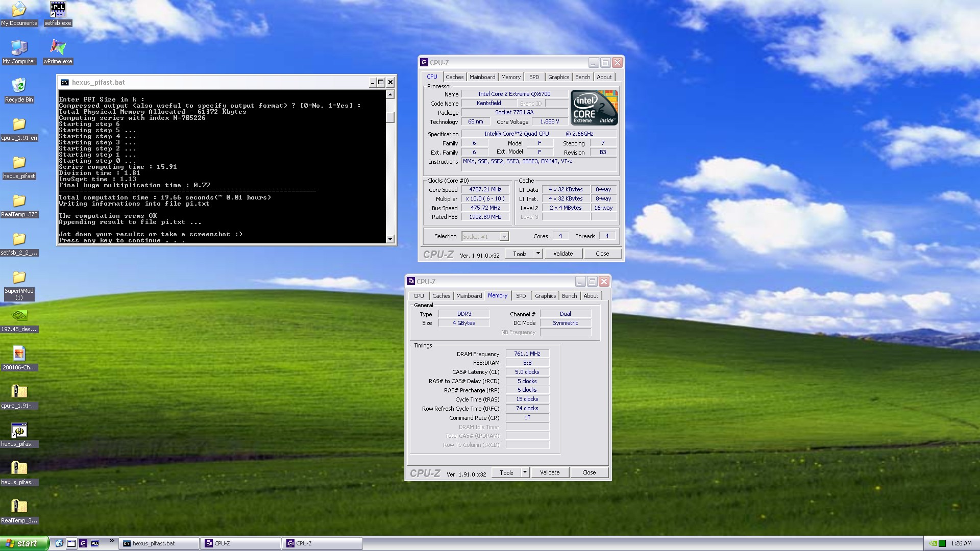
Task: Expand quick launch overflow chevron
Action: click(x=112, y=541)
